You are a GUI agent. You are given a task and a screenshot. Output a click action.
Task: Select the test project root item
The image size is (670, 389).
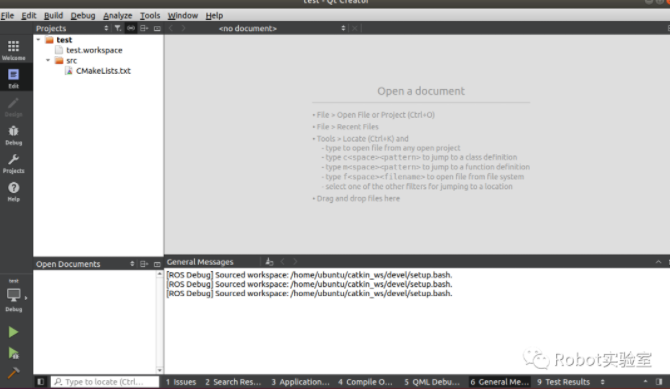coord(64,40)
